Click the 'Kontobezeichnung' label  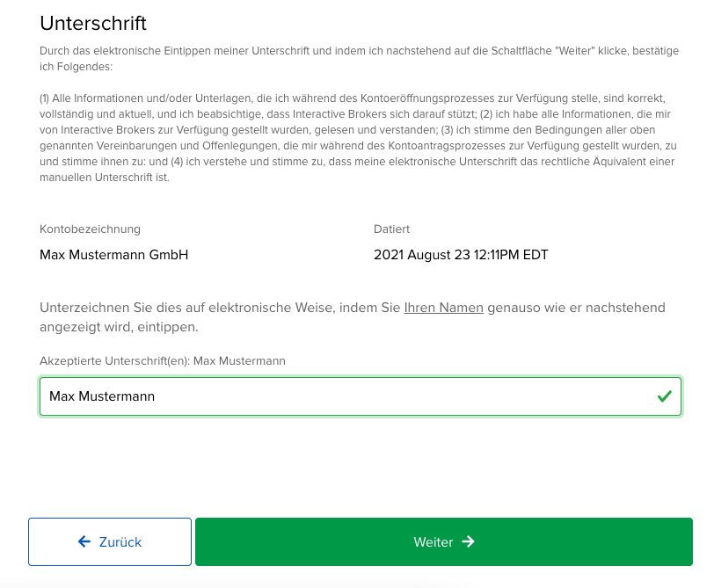point(90,229)
